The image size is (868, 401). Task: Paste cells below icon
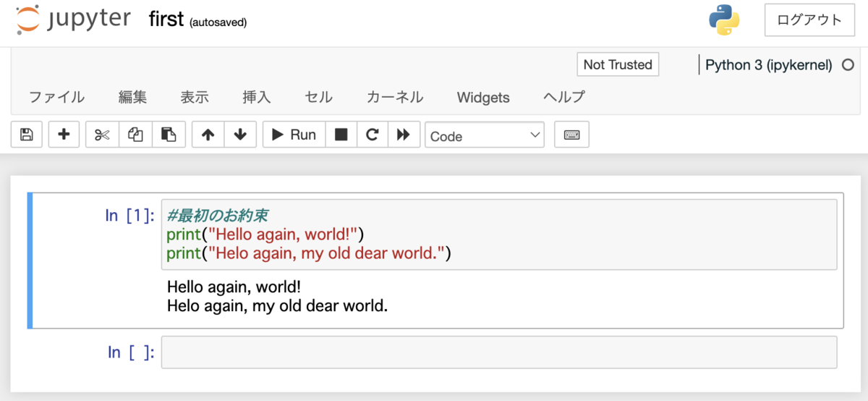pos(169,135)
